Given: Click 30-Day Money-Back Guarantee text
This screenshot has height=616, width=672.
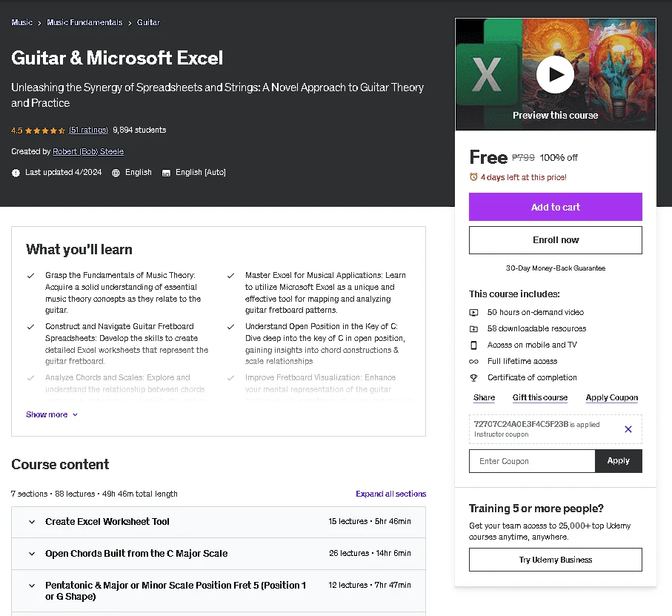Looking at the screenshot, I should [x=556, y=268].
